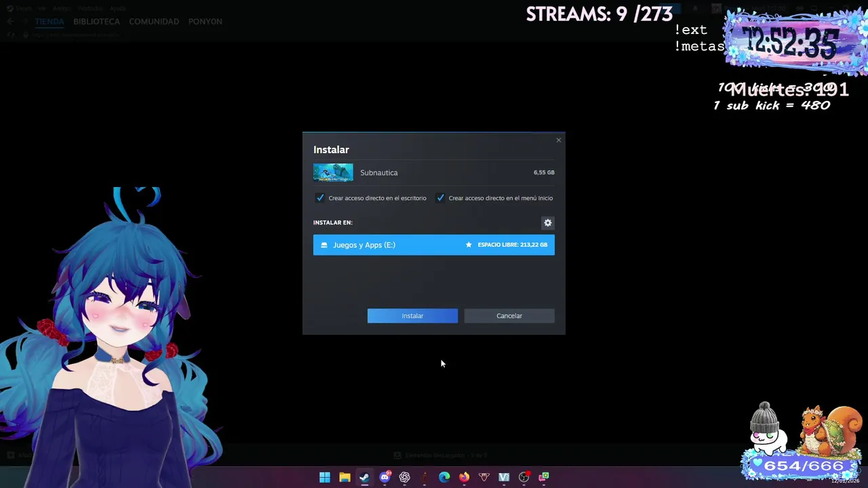
Task: Open the Windows Start menu
Action: coord(325,477)
